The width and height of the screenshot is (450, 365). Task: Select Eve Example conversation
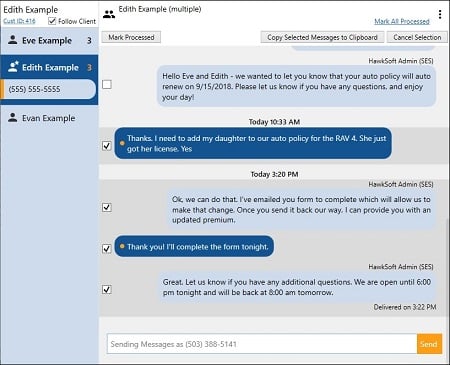click(49, 41)
